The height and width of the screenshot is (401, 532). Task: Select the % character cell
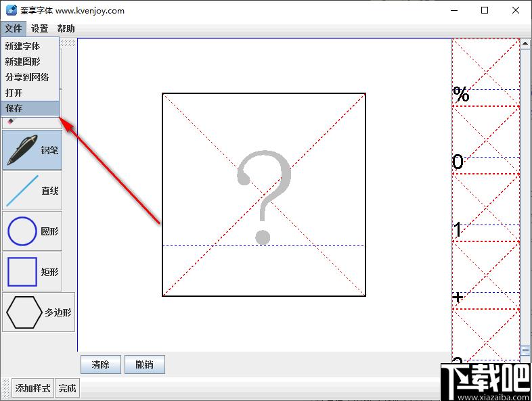(486, 73)
